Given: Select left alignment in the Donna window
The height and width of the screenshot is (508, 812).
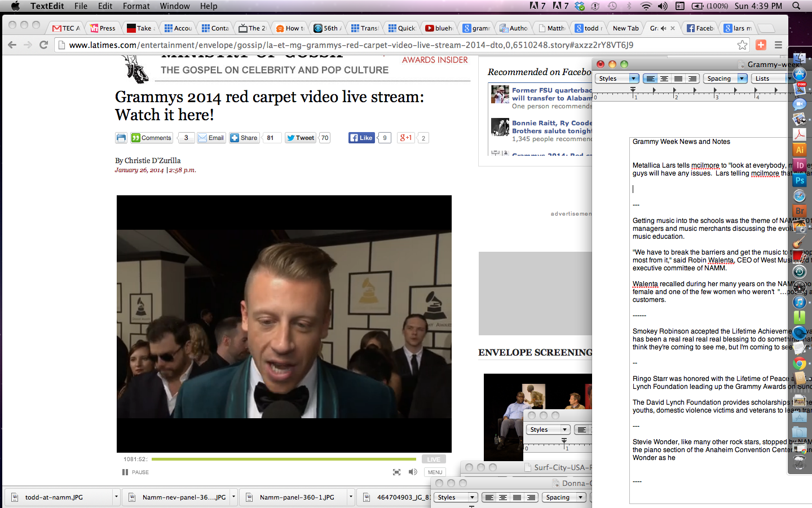Looking at the screenshot, I should 489,497.
